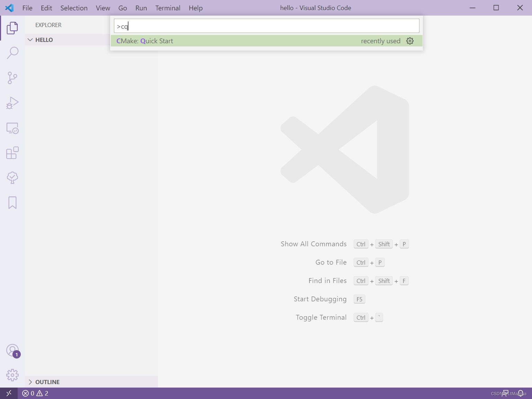Select CMake: Quick Start command
Image resolution: width=532 pixels, height=399 pixels.
pos(267,41)
